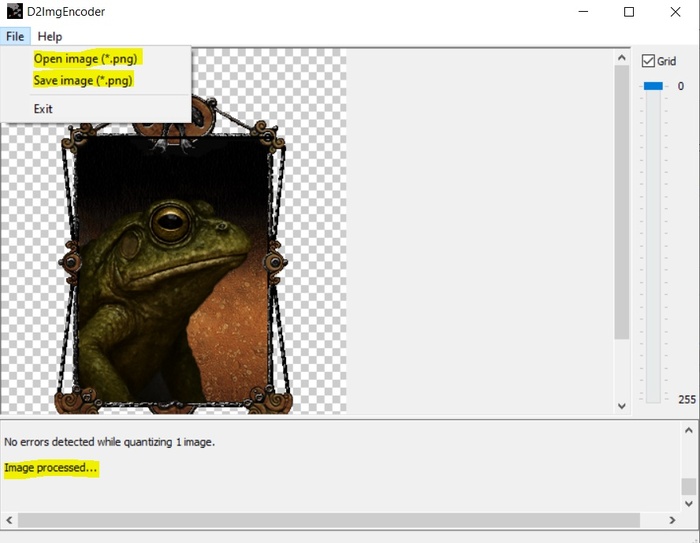
Task: Maximize the D2ImgEncoder window
Action: click(x=629, y=12)
